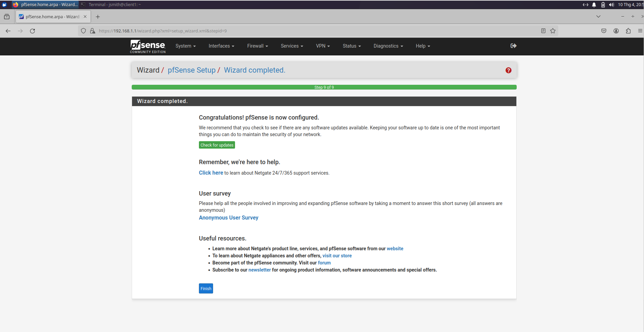Click the clock date in the top panel
The height and width of the screenshot is (332, 644).
[630, 5]
